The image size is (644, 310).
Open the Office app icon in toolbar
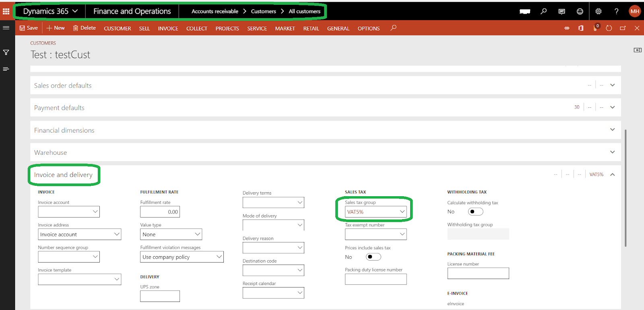pyautogui.click(x=581, y=28)
